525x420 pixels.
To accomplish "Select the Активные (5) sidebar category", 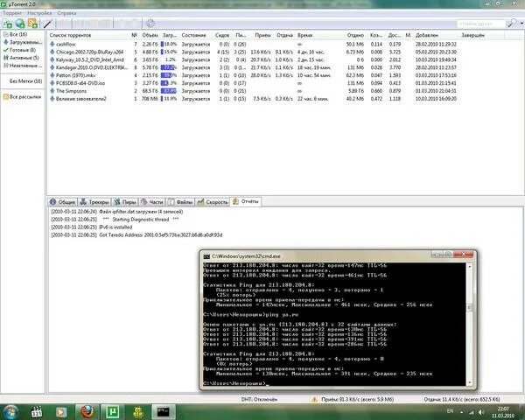I will pyautogui.click(x=21, y=58).
